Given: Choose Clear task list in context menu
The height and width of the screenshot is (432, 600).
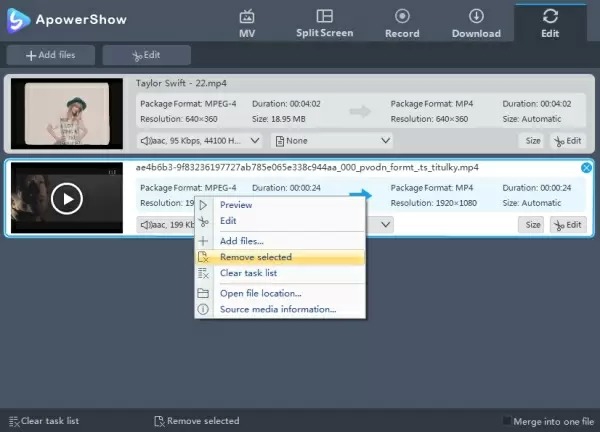Looking at the screenshot, I should pyautogui.click(x=280, y=273).
